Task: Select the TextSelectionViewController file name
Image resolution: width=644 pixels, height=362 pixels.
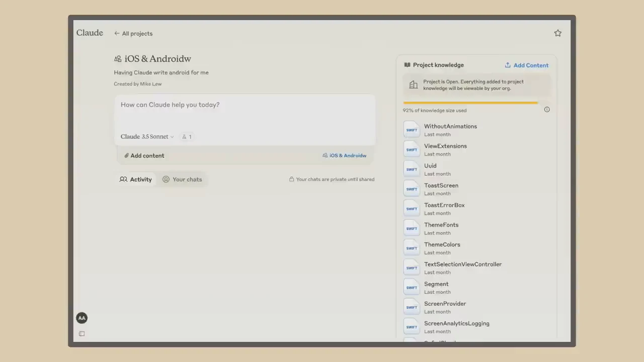Action: [463, 264]
